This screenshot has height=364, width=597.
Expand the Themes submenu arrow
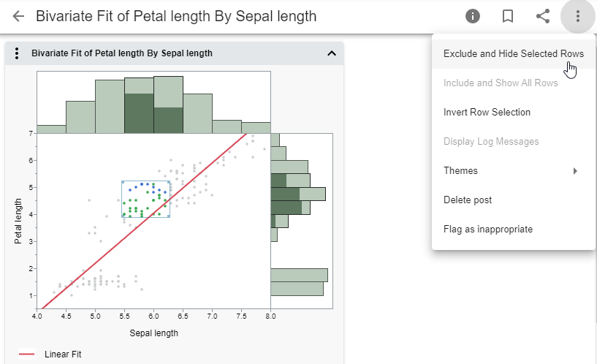pyautogui.click(x=575, y=171)
